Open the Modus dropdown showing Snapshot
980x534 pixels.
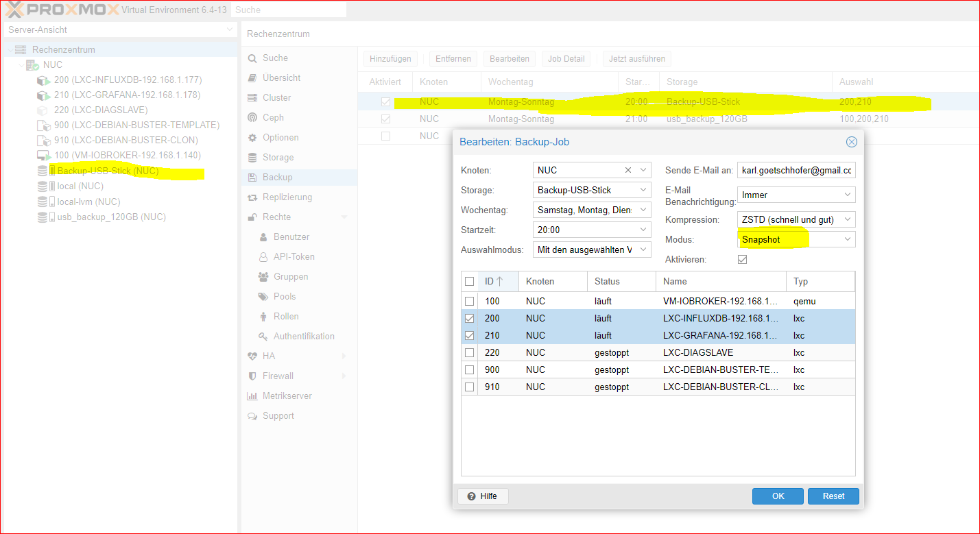848,239
